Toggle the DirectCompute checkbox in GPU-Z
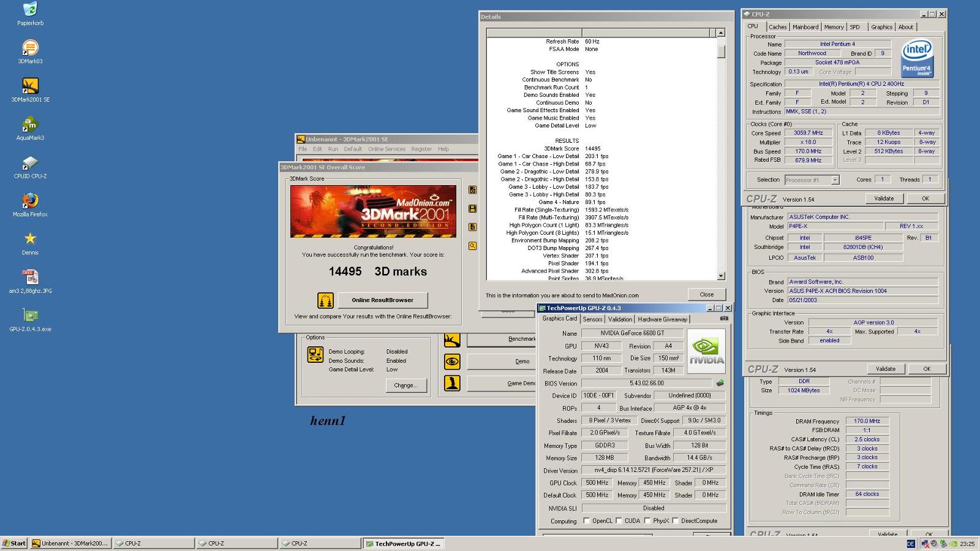Viewport: 980px width, 551px height. (x=676, y=521)
